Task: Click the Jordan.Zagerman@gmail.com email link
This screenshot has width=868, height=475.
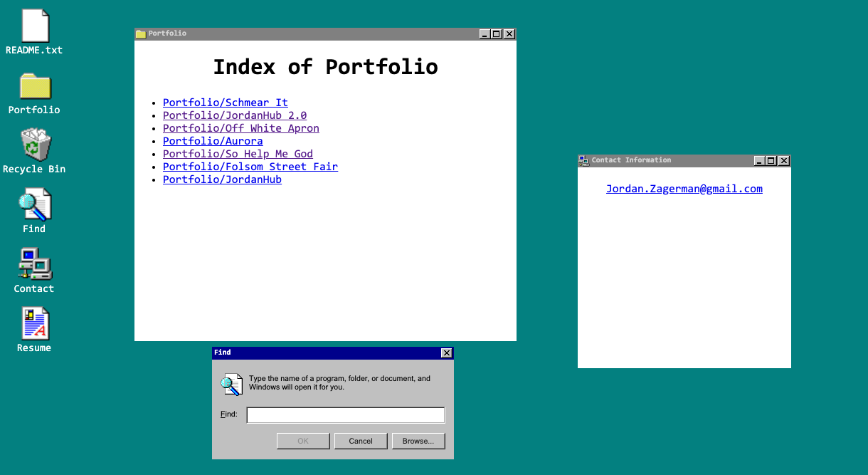Action: (684, 189)
